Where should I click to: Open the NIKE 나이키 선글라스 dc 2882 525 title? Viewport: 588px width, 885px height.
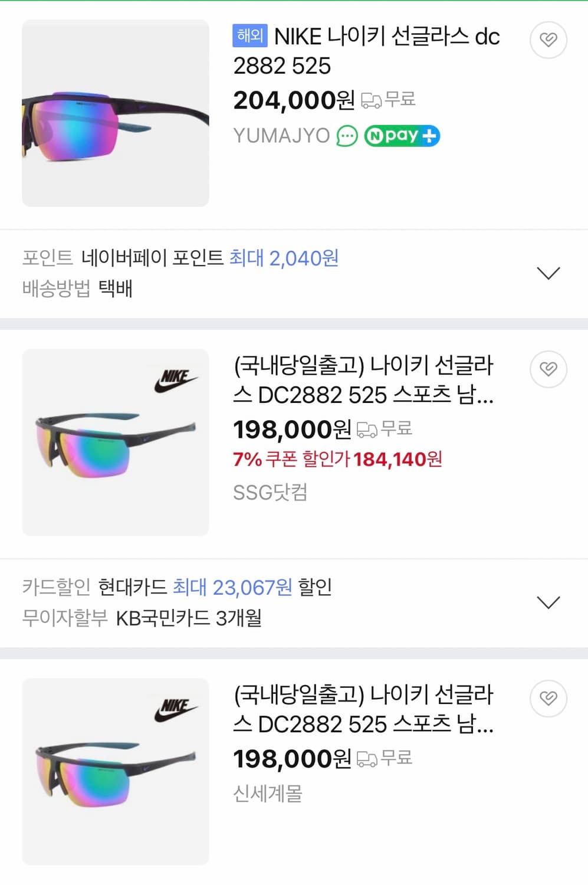pyautogui.click(x=366, y=51)
